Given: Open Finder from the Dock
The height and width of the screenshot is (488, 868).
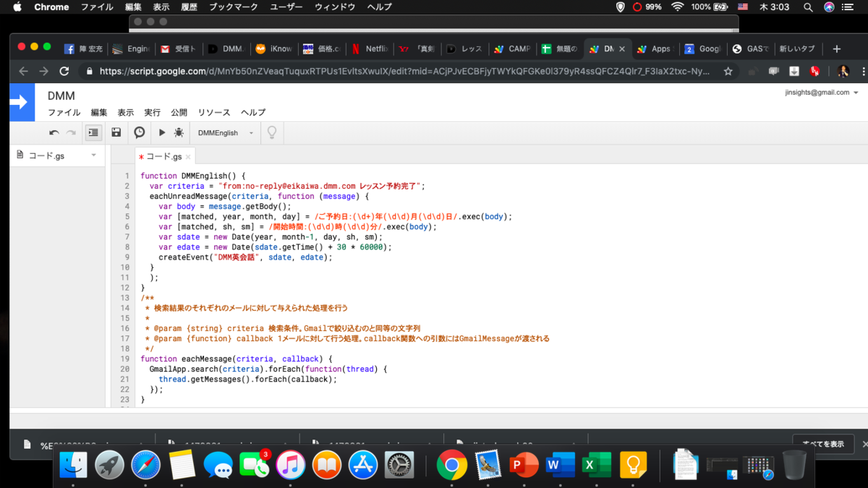Looking at the screenshot, I should point(73,466).
